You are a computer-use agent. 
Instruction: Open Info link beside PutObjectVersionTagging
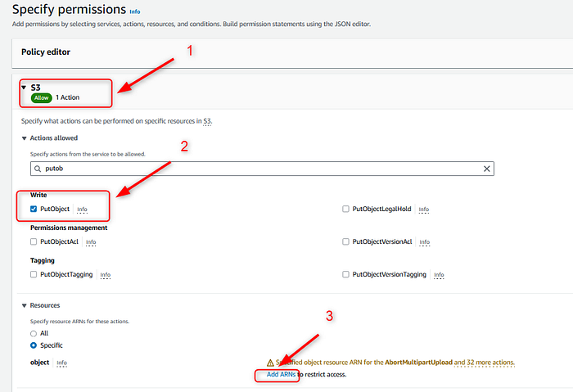pyautogui.click(x=439, y=275)
